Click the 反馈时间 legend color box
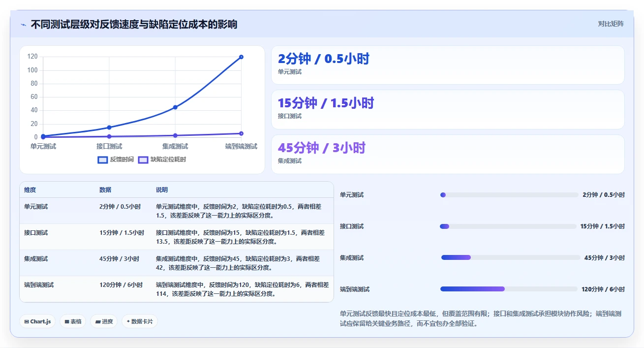Viewport: 644px width, 348px height. tap(103, 159)
